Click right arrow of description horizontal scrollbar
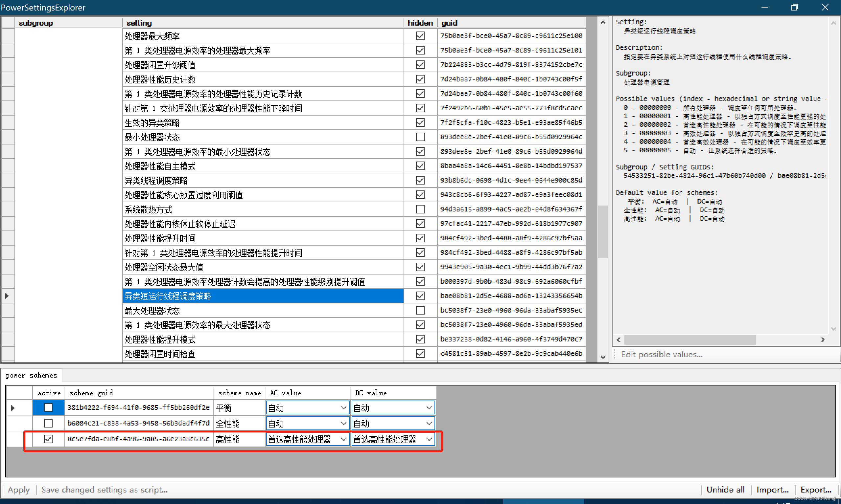The width and height of the screenshot is (841, 504). coord(822,340)
